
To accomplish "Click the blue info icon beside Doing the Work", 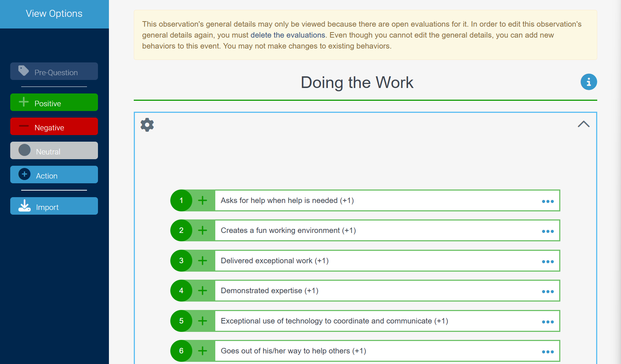I will (588, 82).
